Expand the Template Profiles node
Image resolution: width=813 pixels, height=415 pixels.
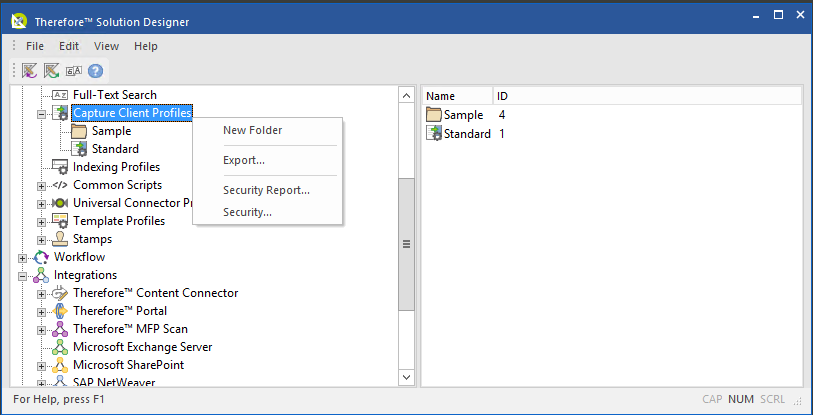click(41, 223)
